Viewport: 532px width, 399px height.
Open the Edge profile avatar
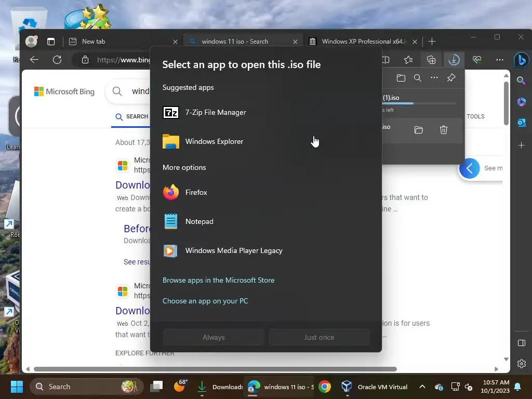(x=31, y=42)
